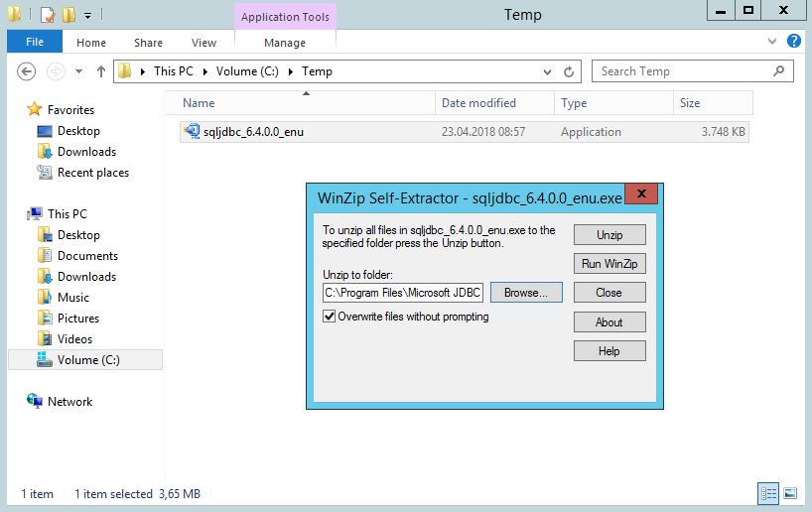Switch to the View ribbon tab
The height and width of the screenshot is (512, 812).
click(203, 43)
